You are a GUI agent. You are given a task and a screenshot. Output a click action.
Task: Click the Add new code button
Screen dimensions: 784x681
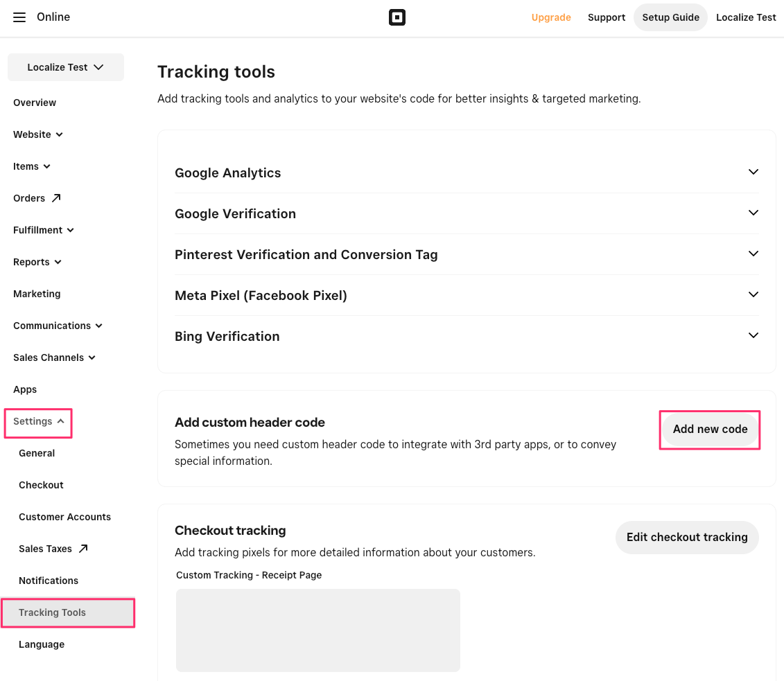[710, 430]
